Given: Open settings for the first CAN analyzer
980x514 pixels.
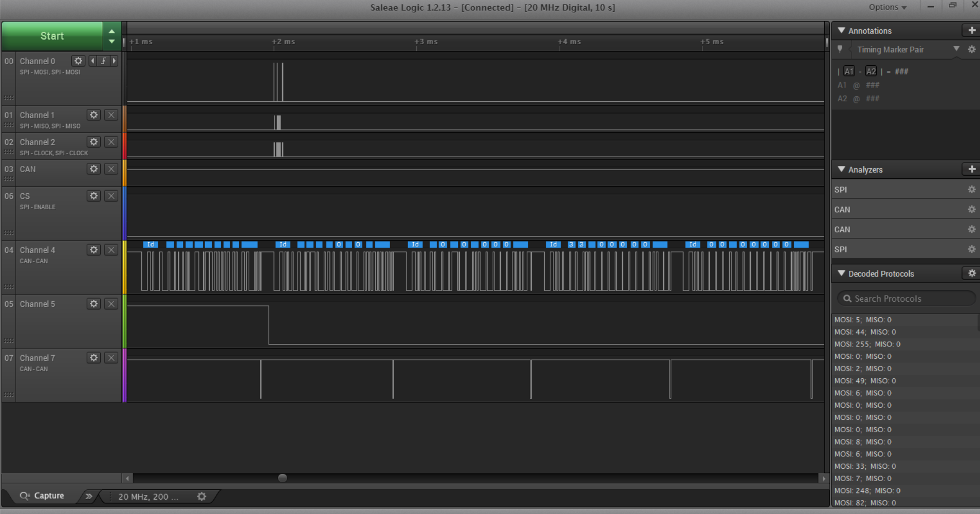Looking at the screenshot, I should [x=971, y=210].
